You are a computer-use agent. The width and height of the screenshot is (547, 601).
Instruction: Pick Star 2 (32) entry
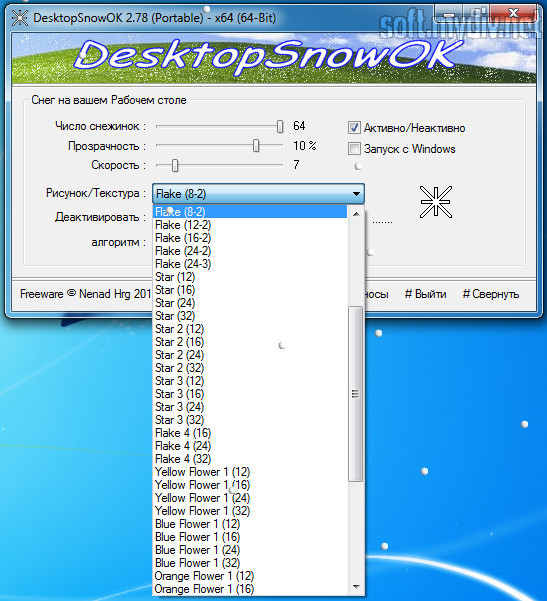(250, 368)
